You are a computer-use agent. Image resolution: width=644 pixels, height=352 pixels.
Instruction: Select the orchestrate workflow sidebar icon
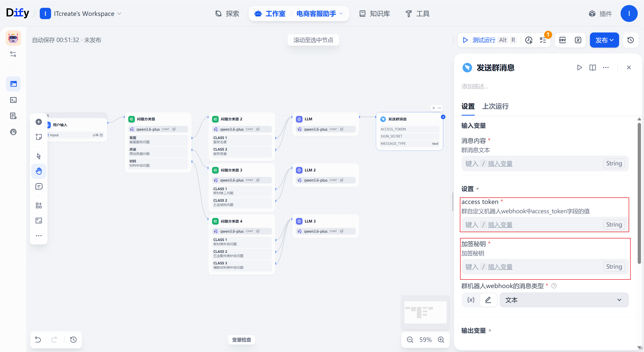point(13,84)
